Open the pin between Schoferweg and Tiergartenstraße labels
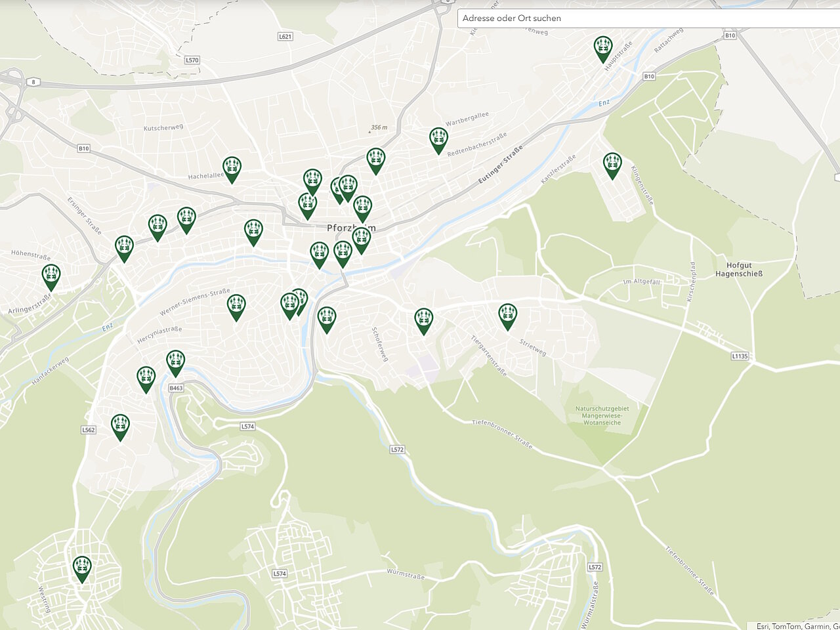 pos(424,322)
